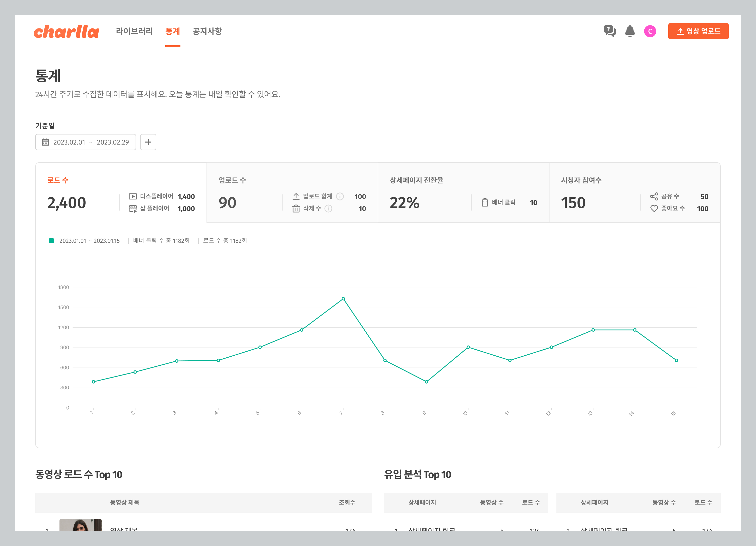Image resolution: width=756 pixels, height=546 pixels.
Task: Select the 업로드 수 metric card
Action: [292, 193]
